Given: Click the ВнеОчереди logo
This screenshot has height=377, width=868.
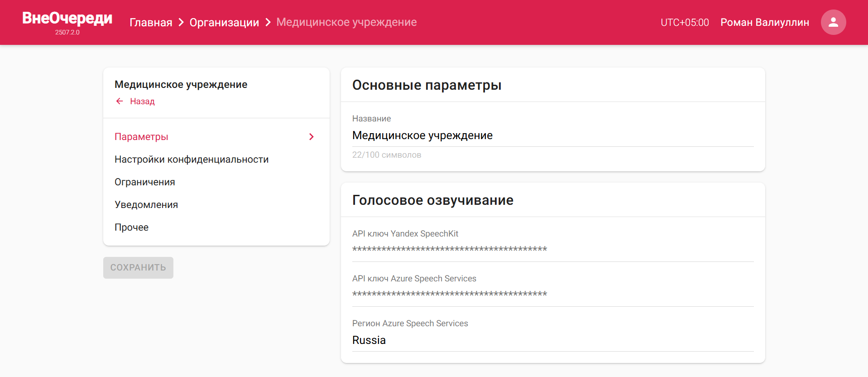Looking at the screenshot, I should coord(67,18).
